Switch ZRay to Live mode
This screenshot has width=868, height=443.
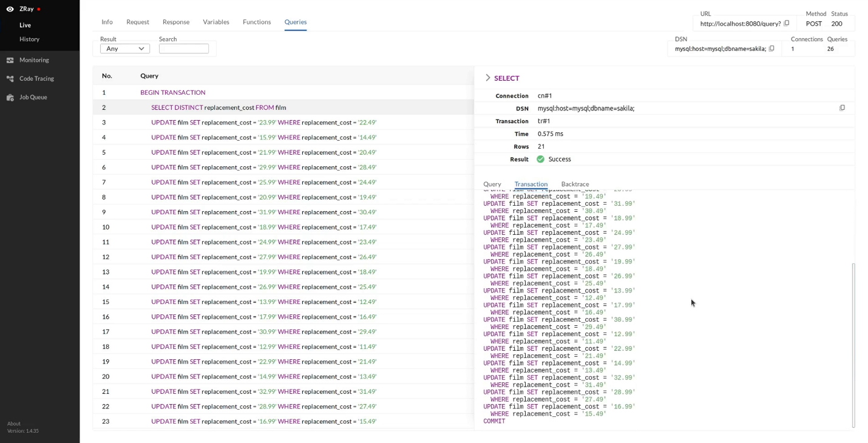coord(25,25)
